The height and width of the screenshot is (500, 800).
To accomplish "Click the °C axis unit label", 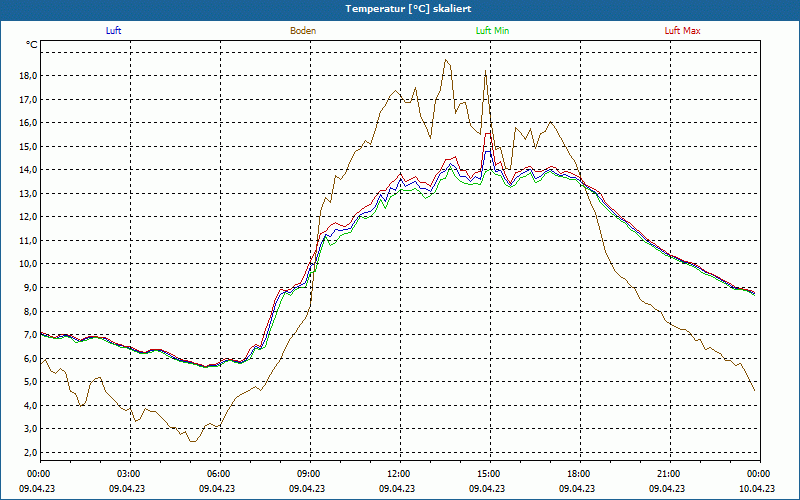I will (32, 45).
